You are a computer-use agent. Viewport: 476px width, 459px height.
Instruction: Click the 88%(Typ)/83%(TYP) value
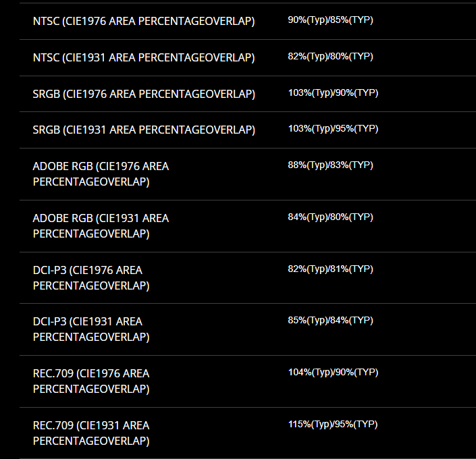pyautogui.click(x=330, y=165)
